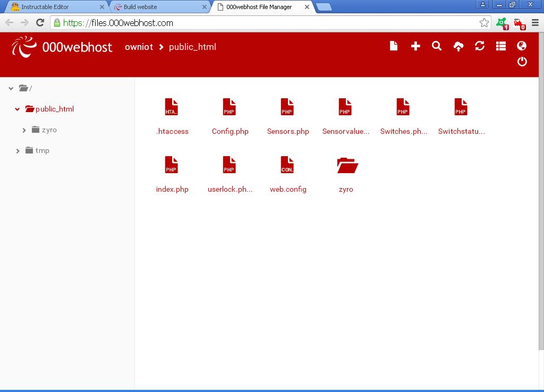The width and height of the screenshot is (544, 392).
Task: Collapse the public_html tree chevron
Action: (x=18, y=109)
